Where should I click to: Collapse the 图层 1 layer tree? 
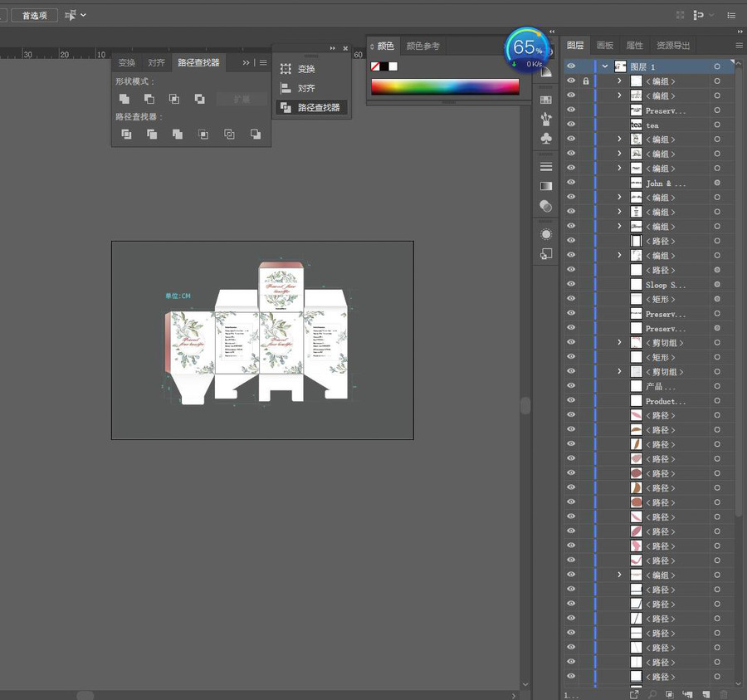pos(605,66)
